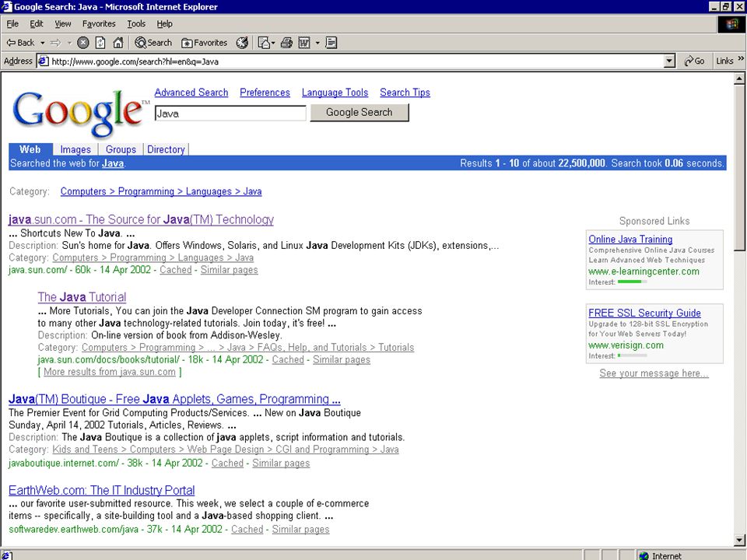Open the Favorites pane from the toolbar
Viewport: 747px width, 560px height.
coord(204,43)
